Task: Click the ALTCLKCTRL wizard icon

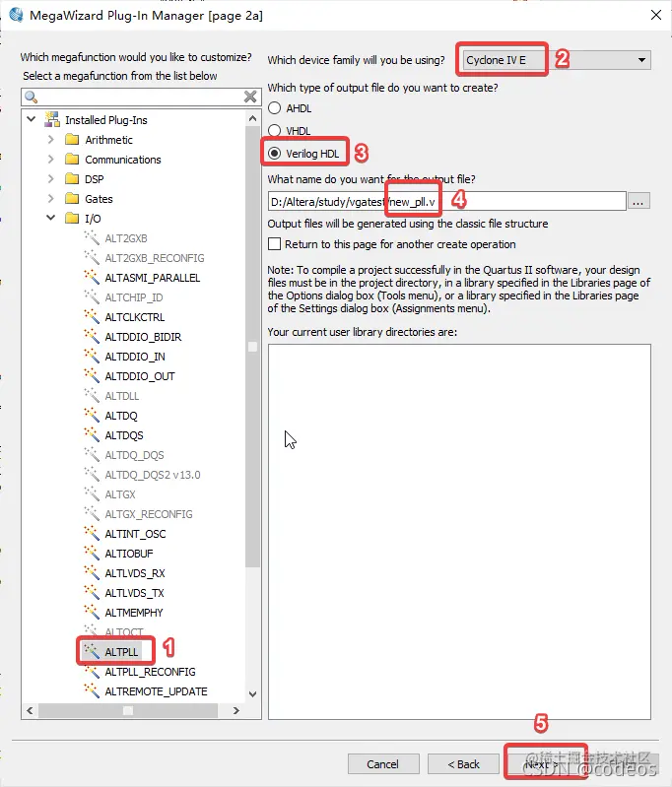Action: click(x=92, y=317)
